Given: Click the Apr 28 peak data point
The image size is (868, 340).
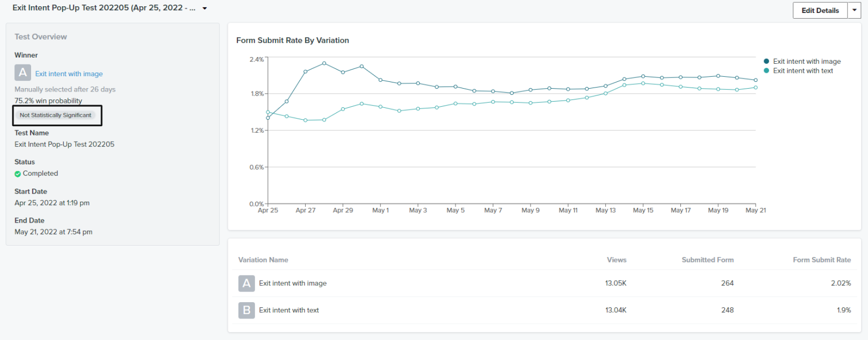Looking at the screenshot, I should point(324,64).
